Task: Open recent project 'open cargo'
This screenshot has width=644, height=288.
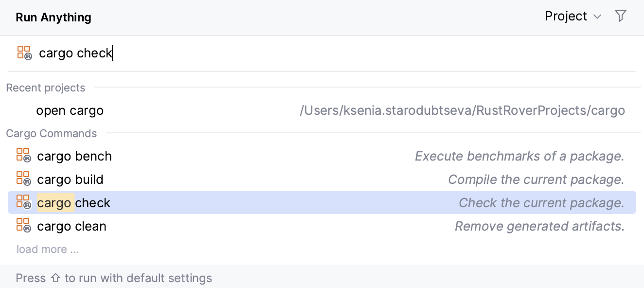Action: click(70, 110)
